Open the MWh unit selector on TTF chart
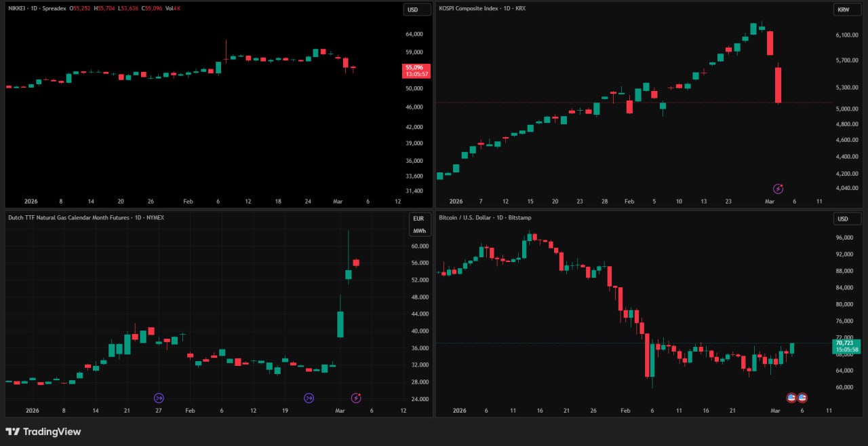 pyautogui.click(x=419, y=231)
